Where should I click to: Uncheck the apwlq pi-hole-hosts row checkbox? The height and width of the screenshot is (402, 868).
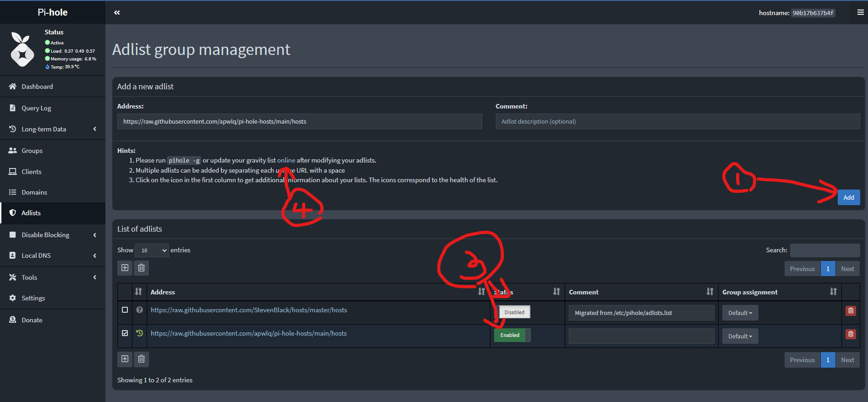tap(125, 333)
